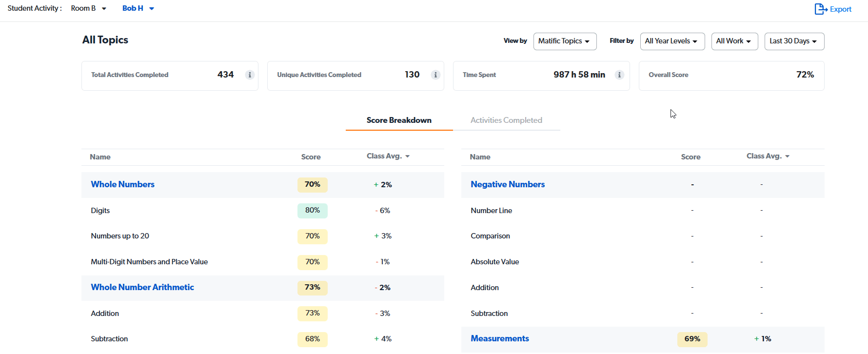Click info icon beside Time Spent

[x=619, y=75]
